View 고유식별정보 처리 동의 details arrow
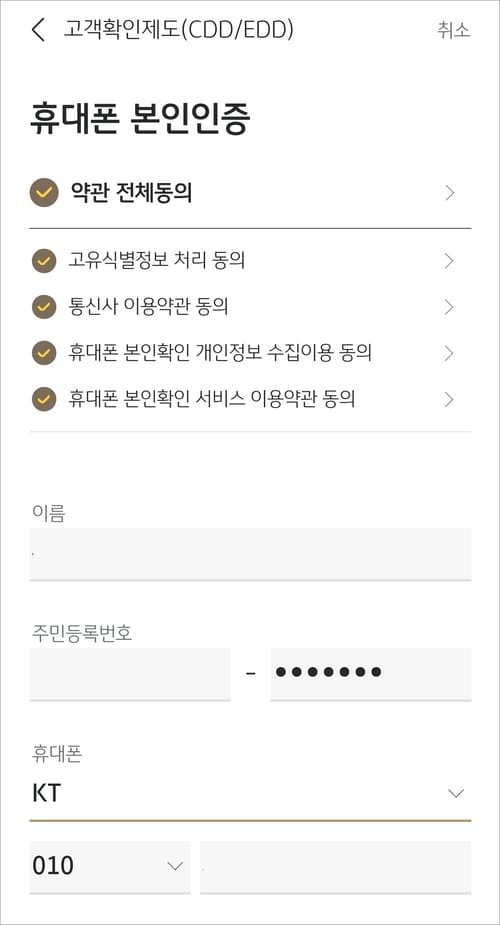The width and height of the screenshot is (500, 925). pyautogui.click(x=449, y=261)
